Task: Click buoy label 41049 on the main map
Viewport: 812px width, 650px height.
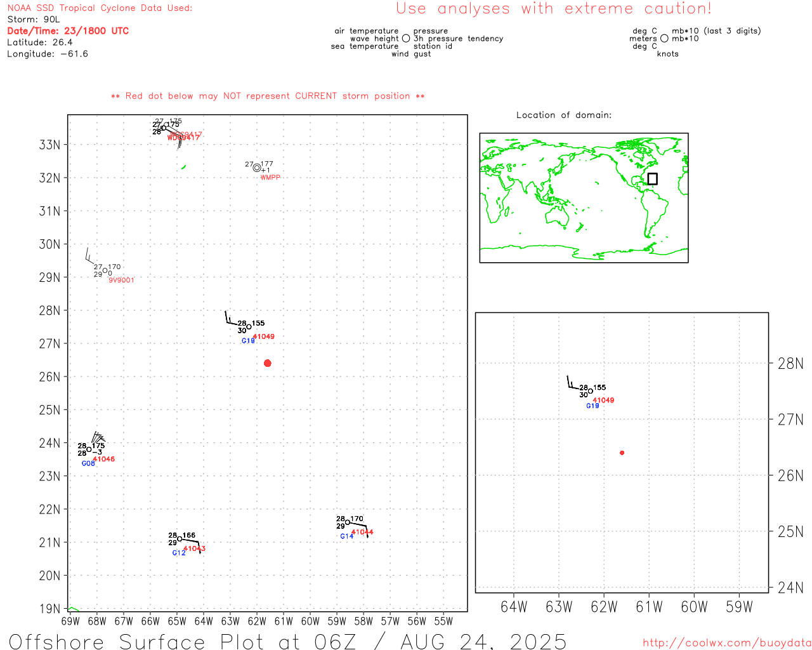Action: click(264, 336)
